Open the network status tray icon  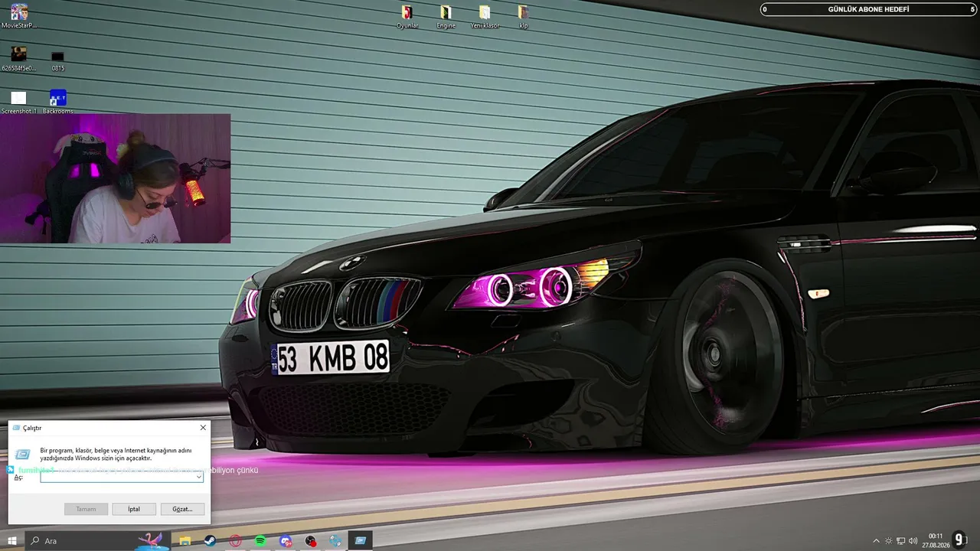[x=901, y=541]
